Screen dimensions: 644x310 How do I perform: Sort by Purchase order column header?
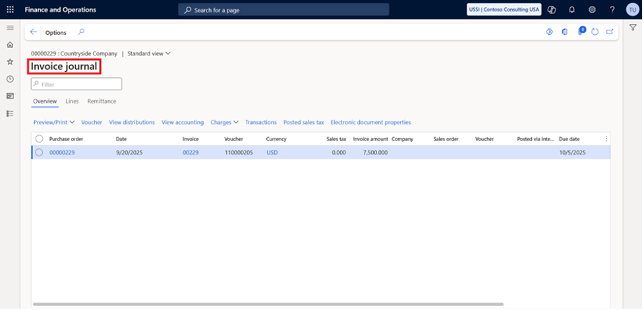pos(66,139)
